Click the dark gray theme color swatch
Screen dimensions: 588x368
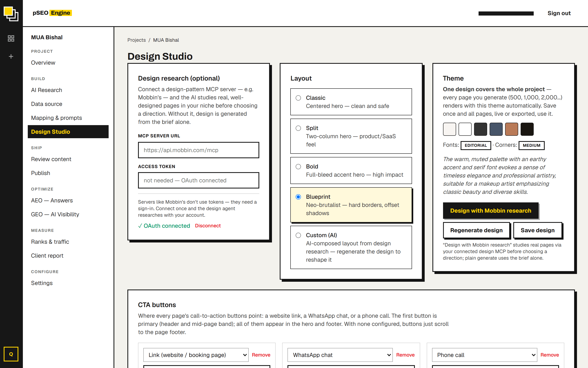coord(480,129)
